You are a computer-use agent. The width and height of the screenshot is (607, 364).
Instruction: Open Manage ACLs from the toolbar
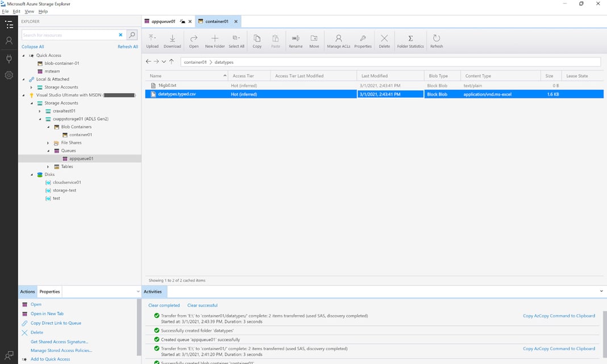pyautogui.click(x=338, y=39)
